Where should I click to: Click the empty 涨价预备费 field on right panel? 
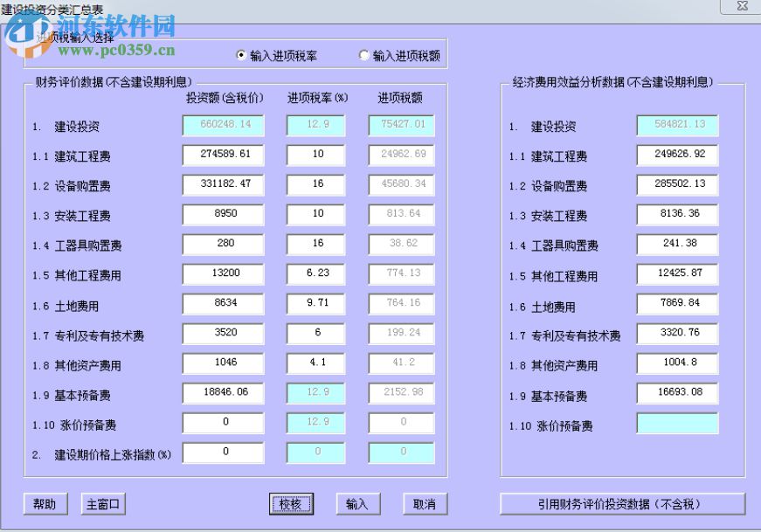[x=676, y=423]
